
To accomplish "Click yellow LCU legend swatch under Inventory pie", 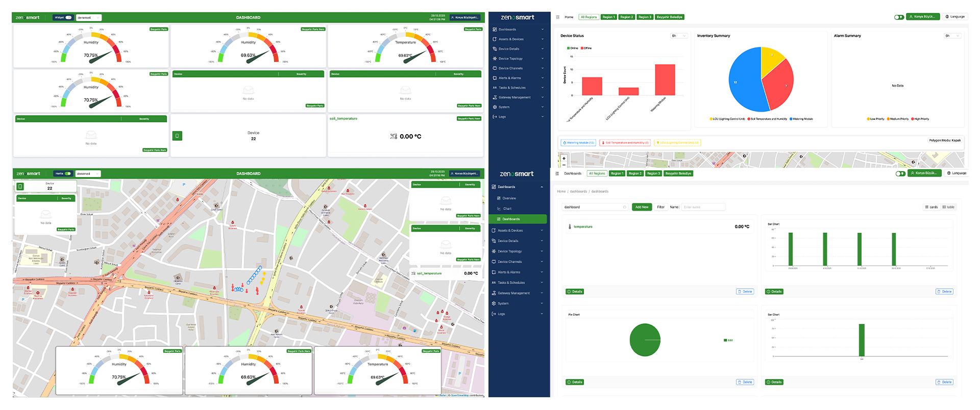I will [x=711, y=119].
